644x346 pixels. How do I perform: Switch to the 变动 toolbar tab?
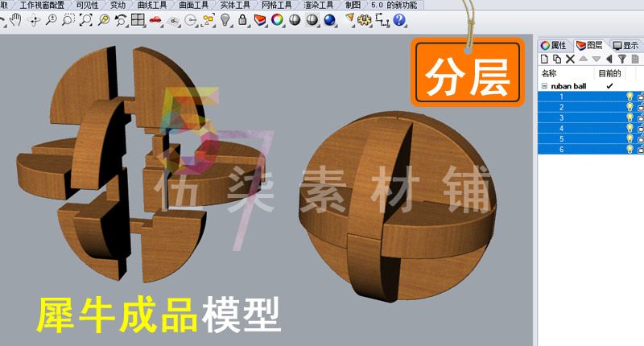coord(118,5)
